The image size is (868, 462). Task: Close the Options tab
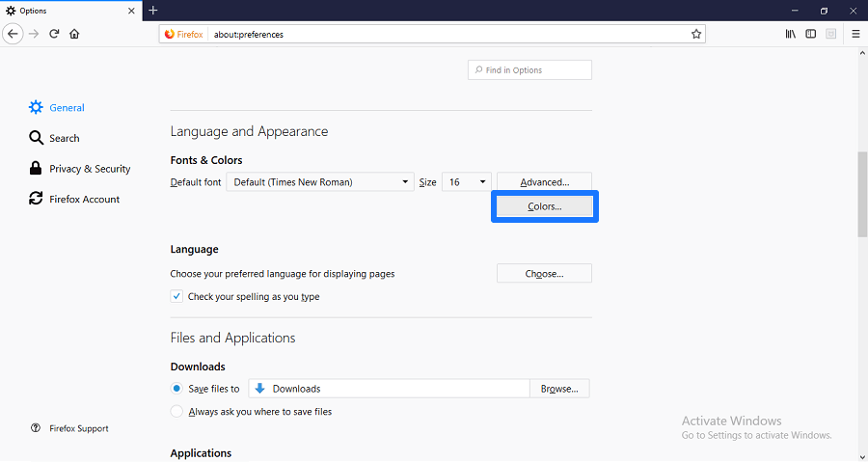click(131, 11)
